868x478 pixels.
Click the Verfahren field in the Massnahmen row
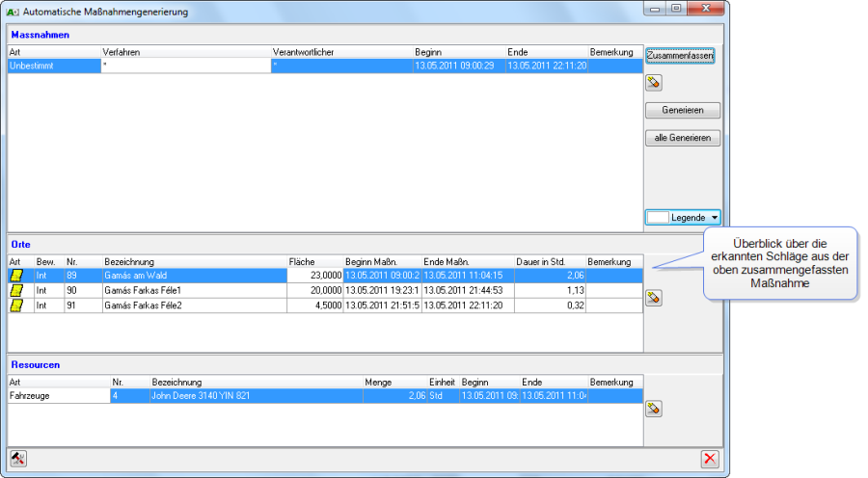[185, 66]
